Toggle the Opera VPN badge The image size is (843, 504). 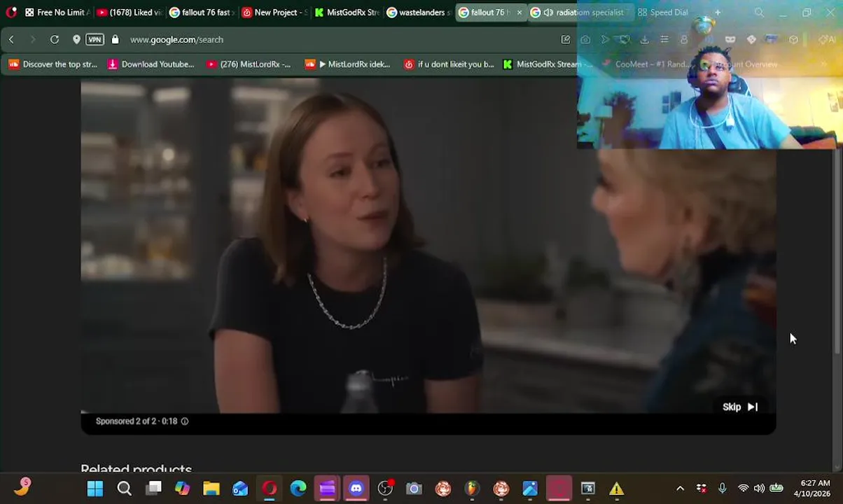[x=95, y=40]
